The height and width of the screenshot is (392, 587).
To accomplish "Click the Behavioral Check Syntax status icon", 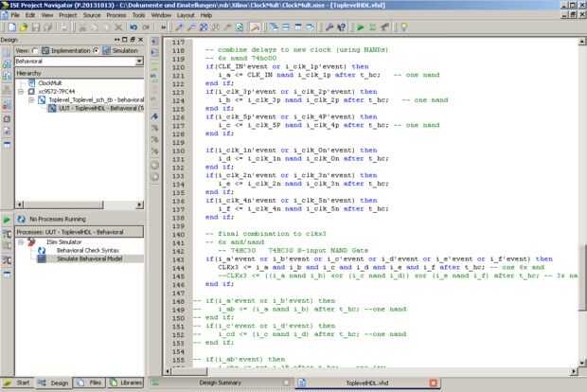I will point(41,251).
